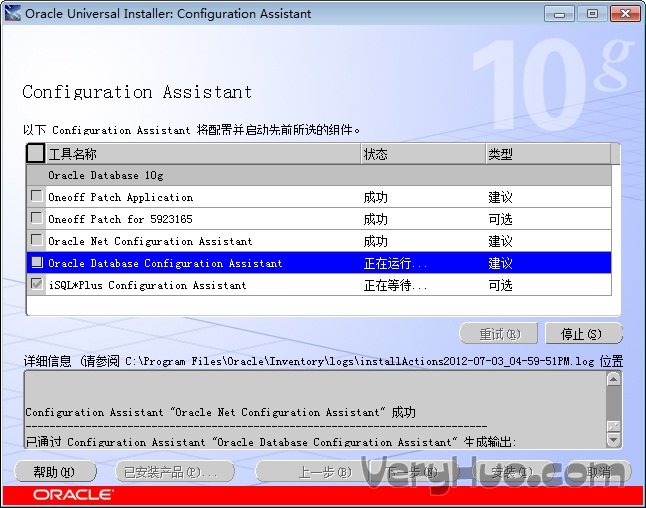Viewport: 646px width, 508px height.
Task: Maximize the Oracle Universal Installer window
Action: point(592,14)
